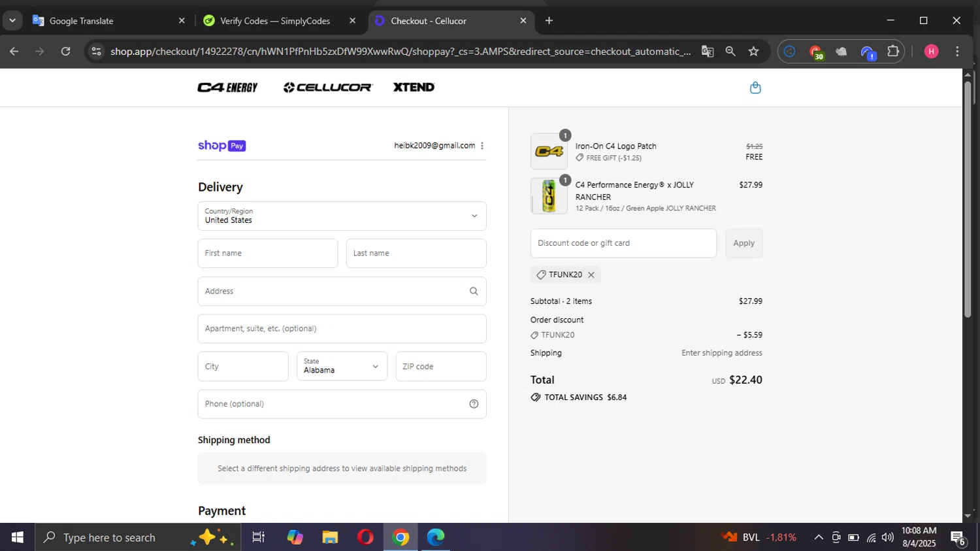Open Task View on taskbar

[x=258, y=537]
